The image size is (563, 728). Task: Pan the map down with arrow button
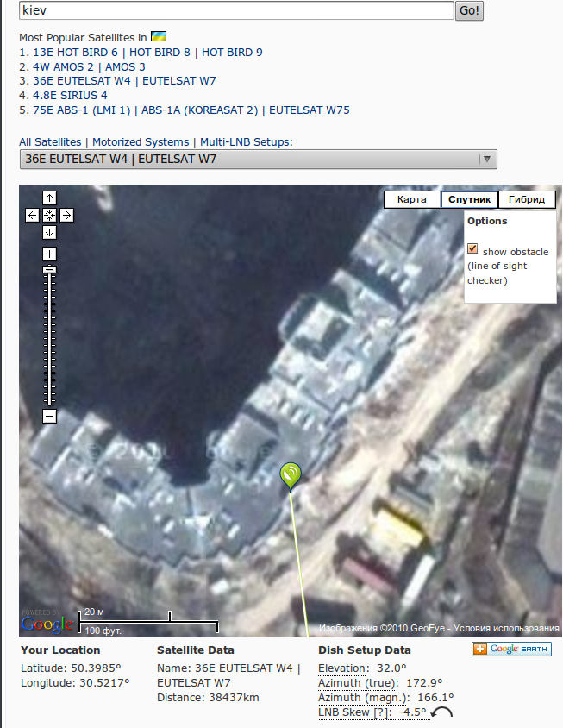[x=50, y=232]
